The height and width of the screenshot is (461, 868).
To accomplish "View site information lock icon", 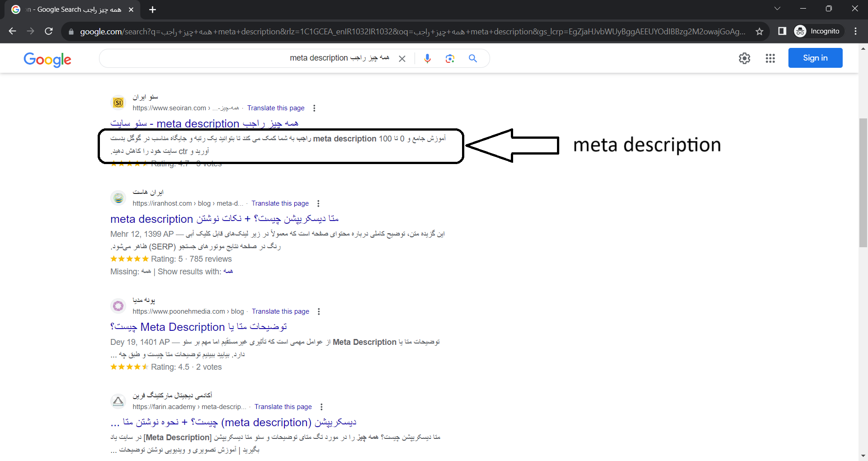I will click(x=71, y=32).
